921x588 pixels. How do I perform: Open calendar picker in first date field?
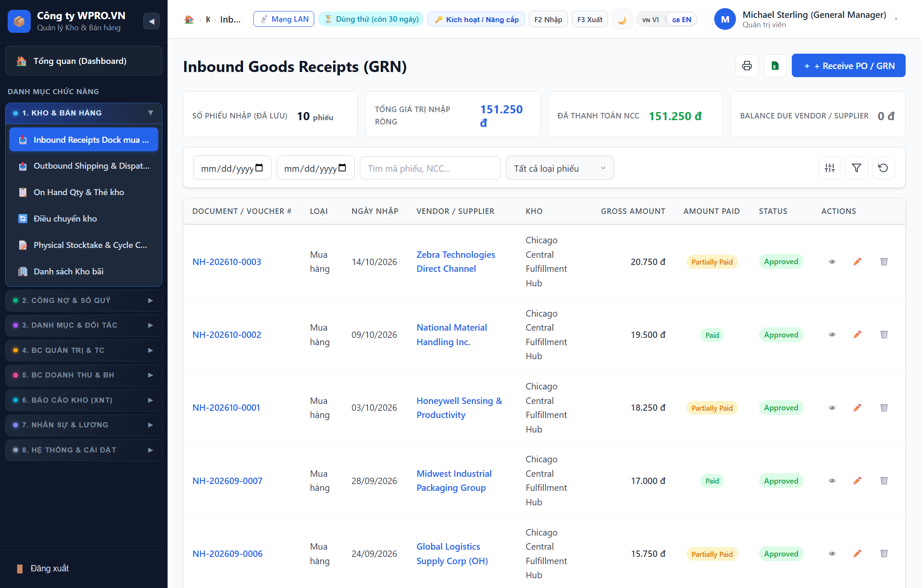(x=259, y=168)
